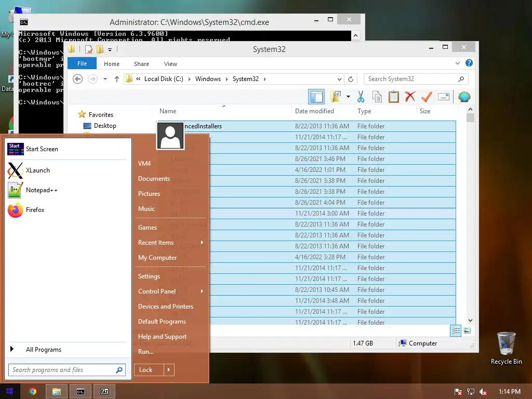The height and width of the screenshot is (399, 532).
Task: Launch Notepad++ from start menu
Action: coord(67,190)
